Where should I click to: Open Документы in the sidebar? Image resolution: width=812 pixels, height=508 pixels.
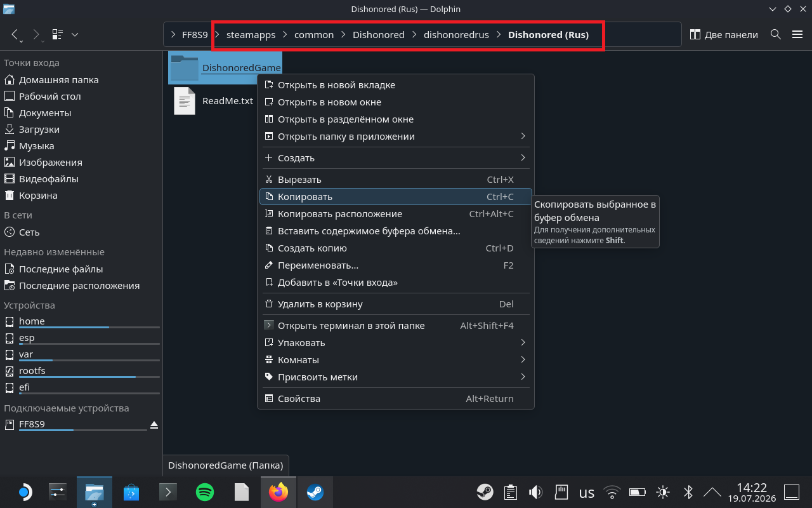[81, 113]
